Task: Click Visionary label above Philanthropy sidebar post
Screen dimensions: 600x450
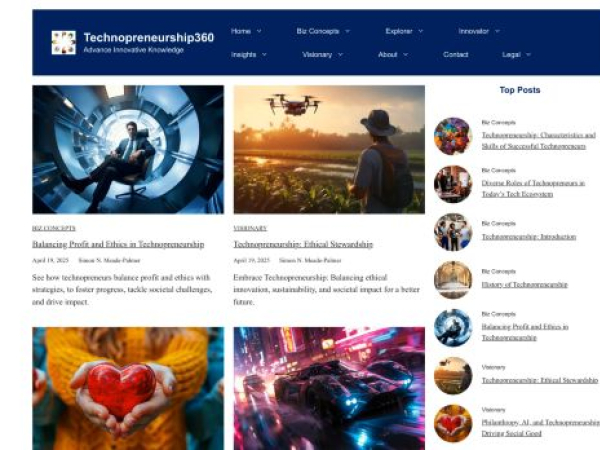Action: tap(493, 409)
